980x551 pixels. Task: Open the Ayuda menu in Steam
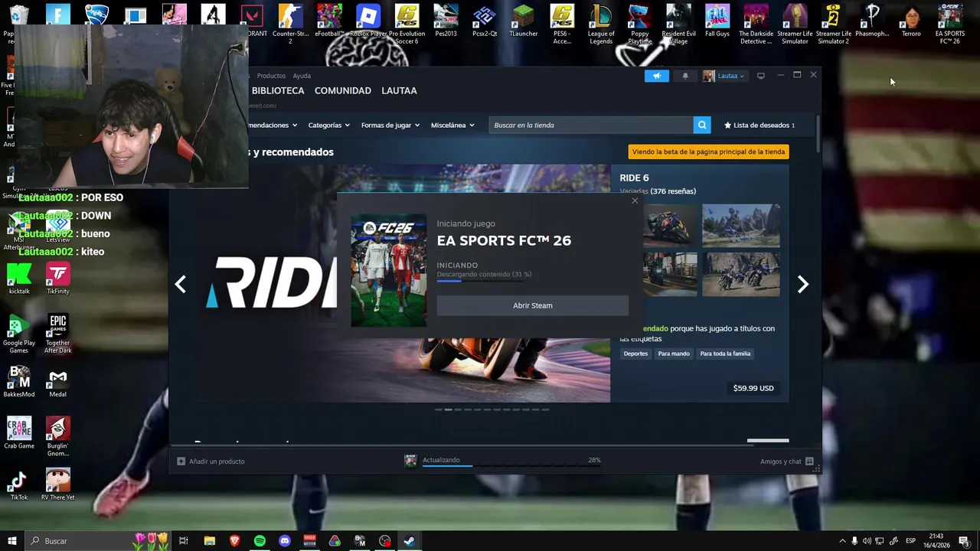(302, 76)
